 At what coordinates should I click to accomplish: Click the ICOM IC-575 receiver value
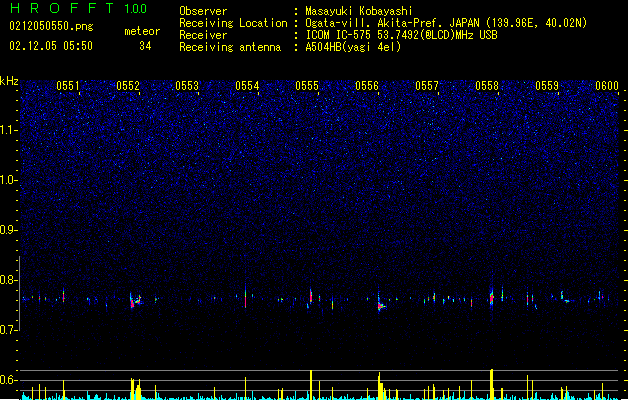coord(401,35)
